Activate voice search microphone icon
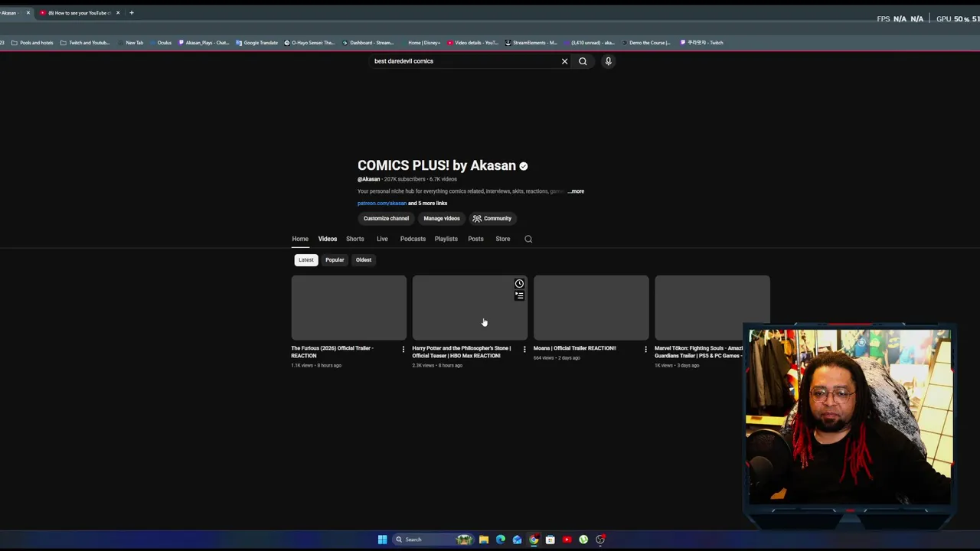The height and width of the screenshot is (551, 980). (x=608, y=61)
